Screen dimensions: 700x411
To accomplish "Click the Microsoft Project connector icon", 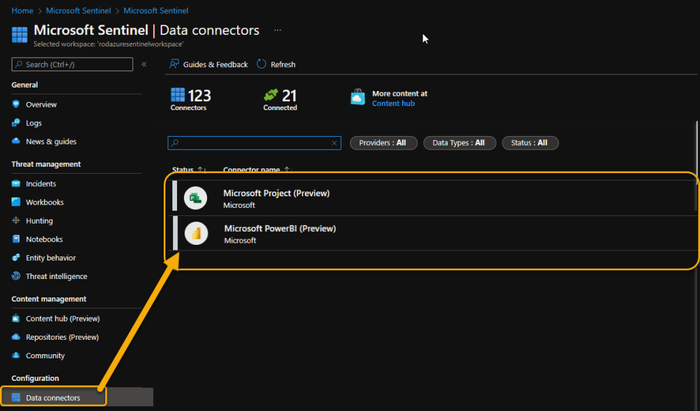I will click(x=196, y=198).
